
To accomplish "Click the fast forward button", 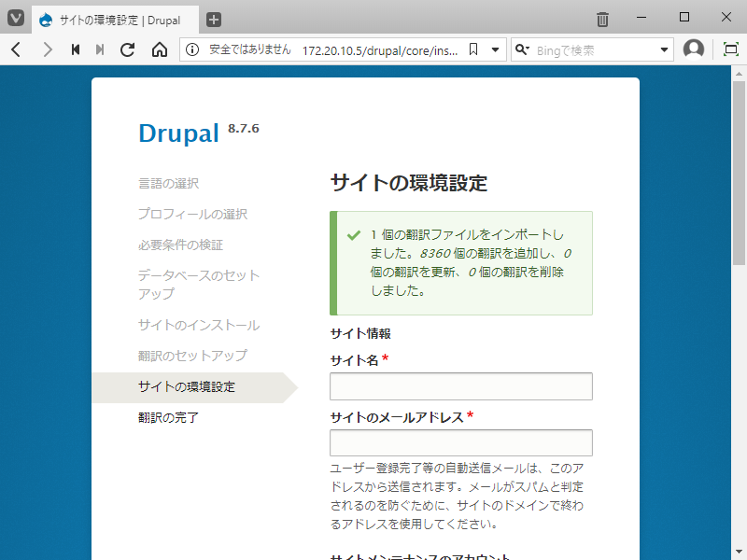I will pyautogui.click(x=100, y=49).
